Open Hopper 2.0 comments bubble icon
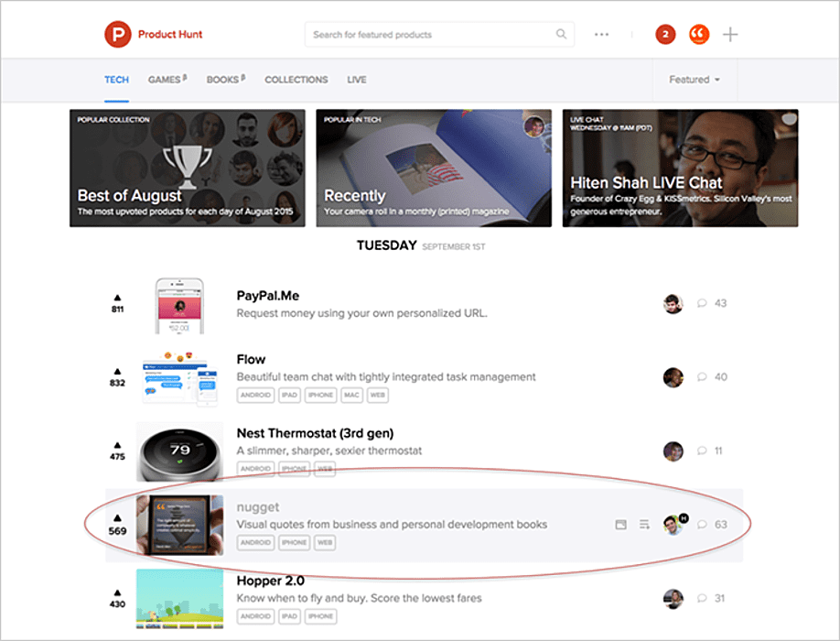 pyautogui.click(x=702, y=598)
